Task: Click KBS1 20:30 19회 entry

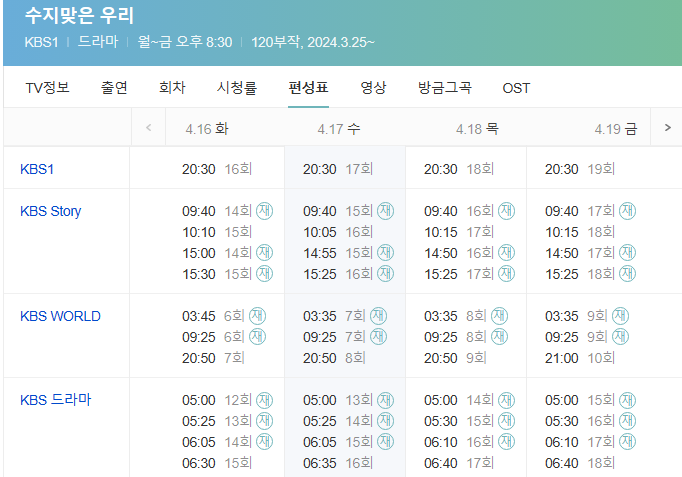Action: (580, 169)
